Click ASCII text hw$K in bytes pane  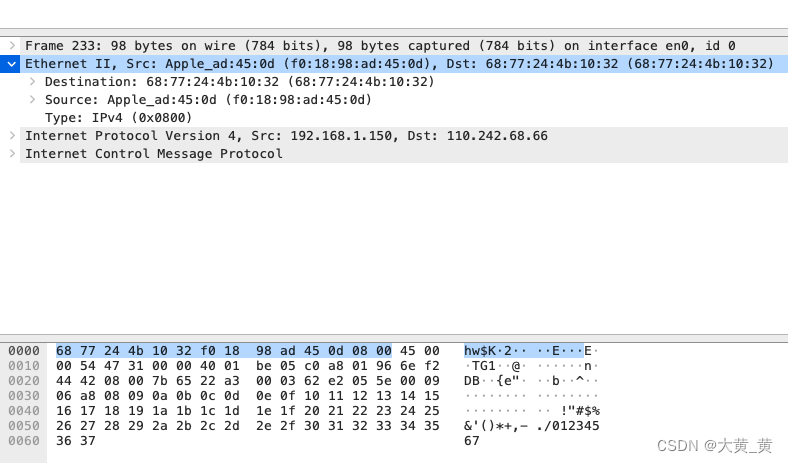(x=480, y=350)
